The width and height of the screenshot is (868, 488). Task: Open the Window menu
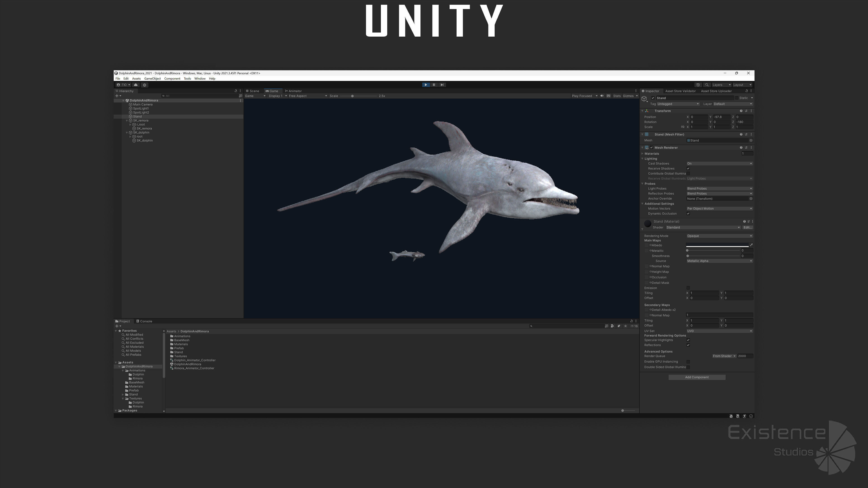tap(200, 79)
